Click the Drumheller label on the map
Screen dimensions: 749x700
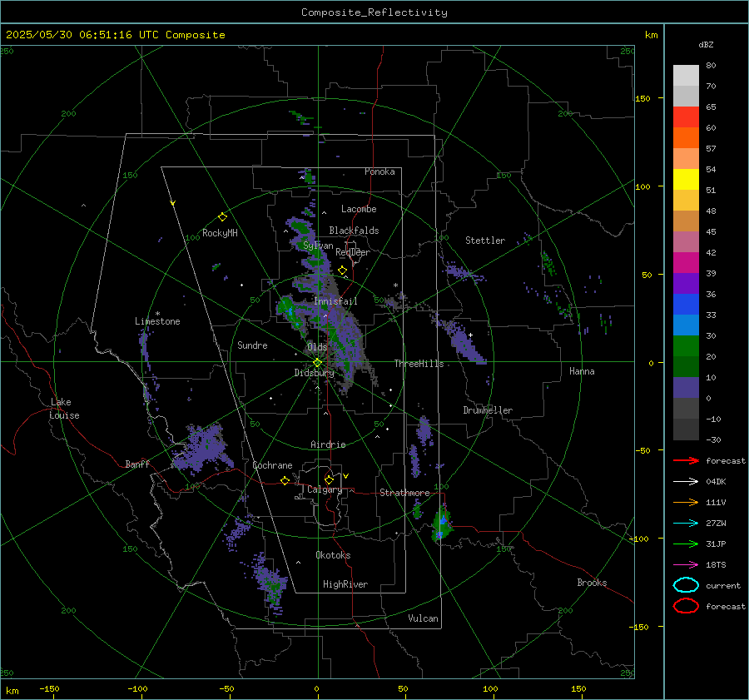pos(488,410)
